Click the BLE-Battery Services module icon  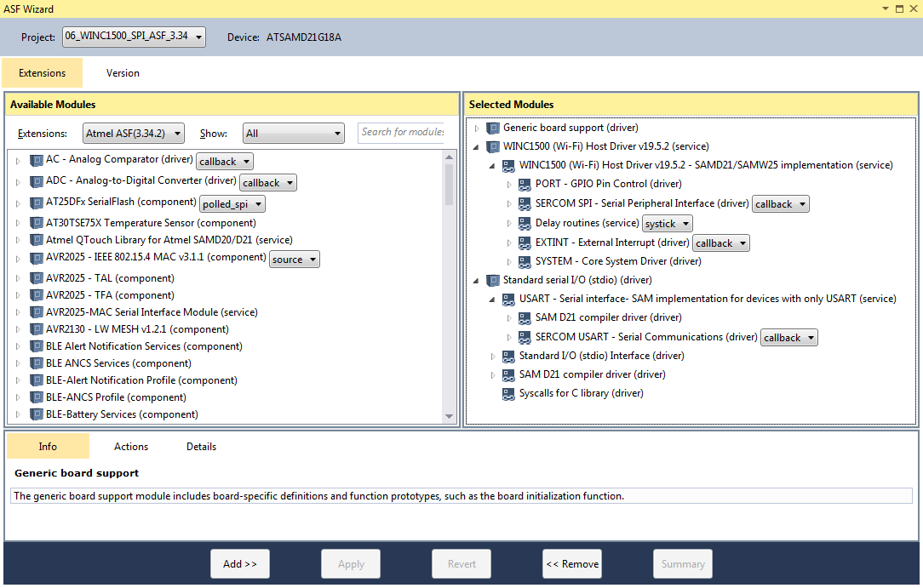(37, 415)
